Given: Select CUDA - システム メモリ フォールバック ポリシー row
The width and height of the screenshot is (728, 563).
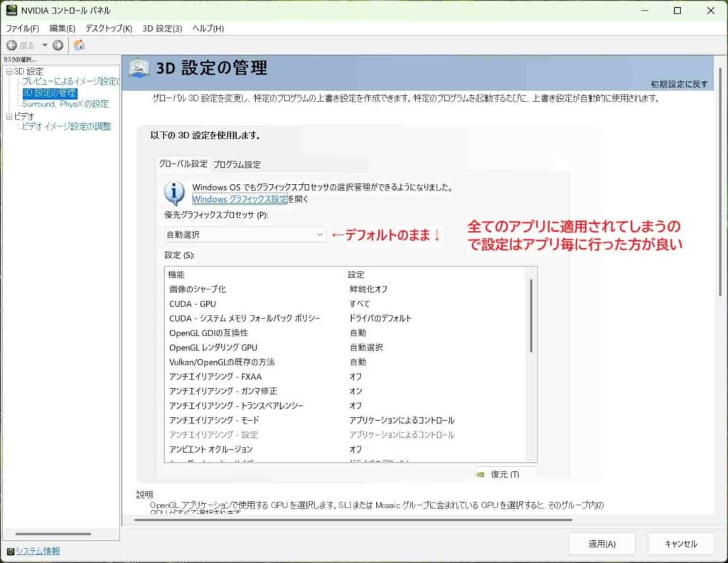Looking at the screenshot, I should [x=346, y=318].
